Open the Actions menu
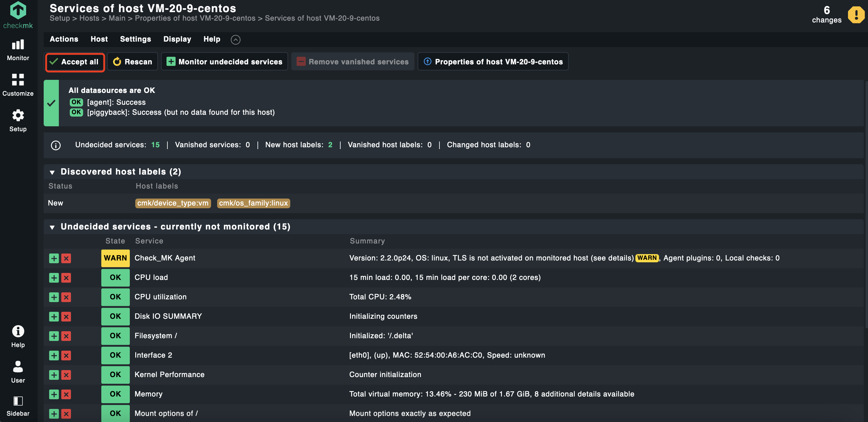 [x=64, y=39]
